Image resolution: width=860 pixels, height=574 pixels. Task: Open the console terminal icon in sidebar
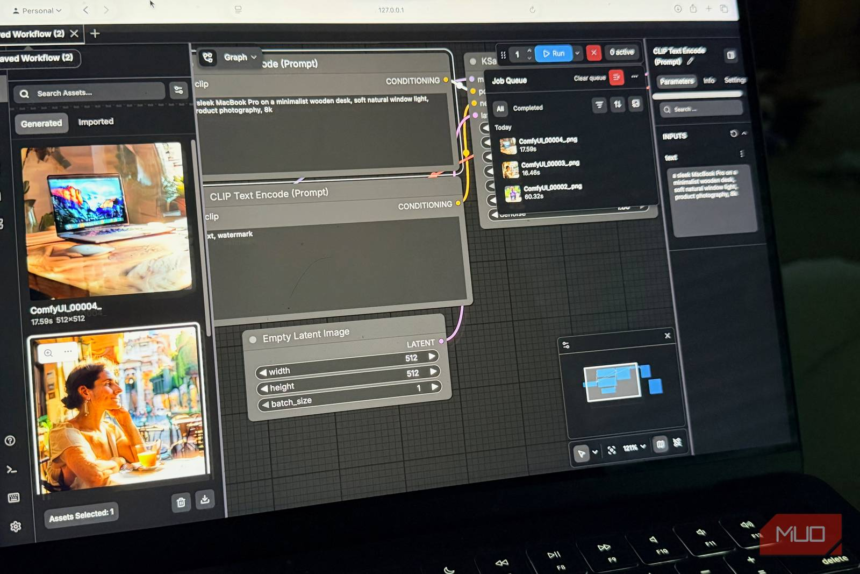[11, 469]
